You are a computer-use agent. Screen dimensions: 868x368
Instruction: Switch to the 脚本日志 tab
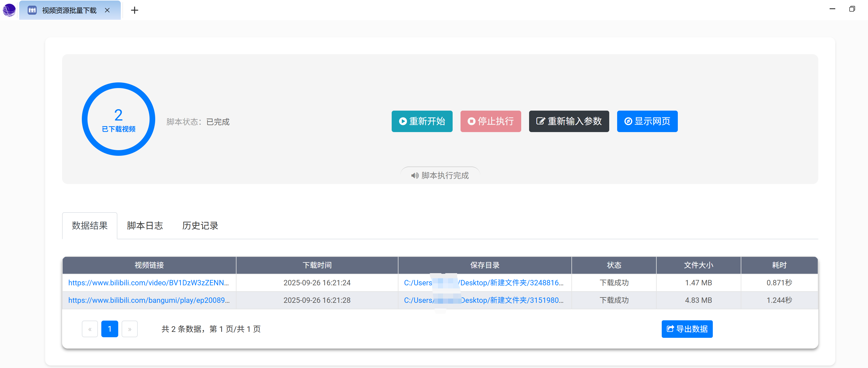(x=145, y=225)
